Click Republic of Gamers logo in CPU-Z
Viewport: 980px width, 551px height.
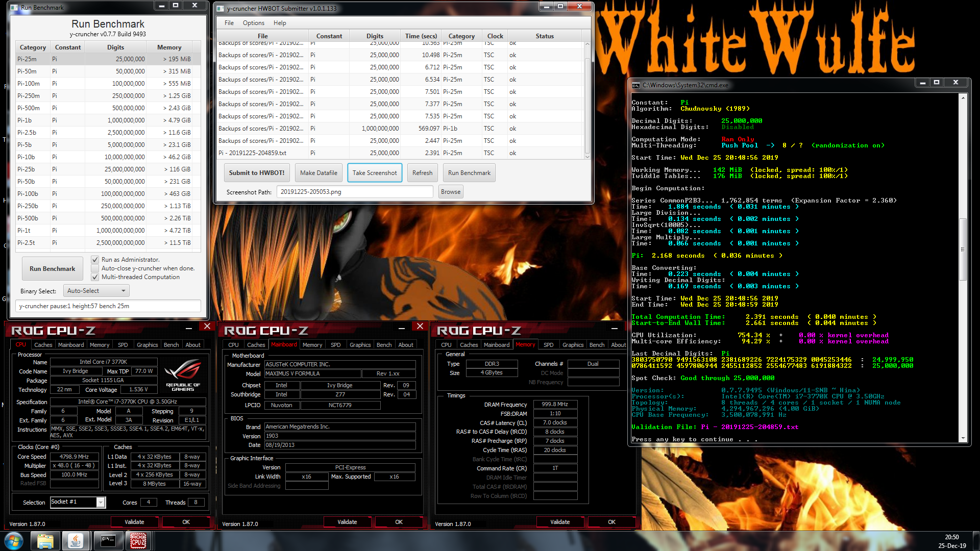click(x=183, y=375)
